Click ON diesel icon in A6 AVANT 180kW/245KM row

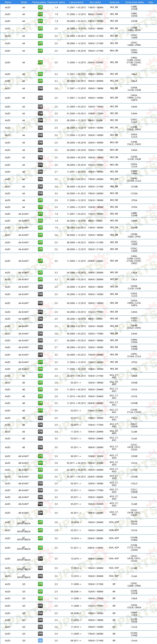(x=40, y=513)
